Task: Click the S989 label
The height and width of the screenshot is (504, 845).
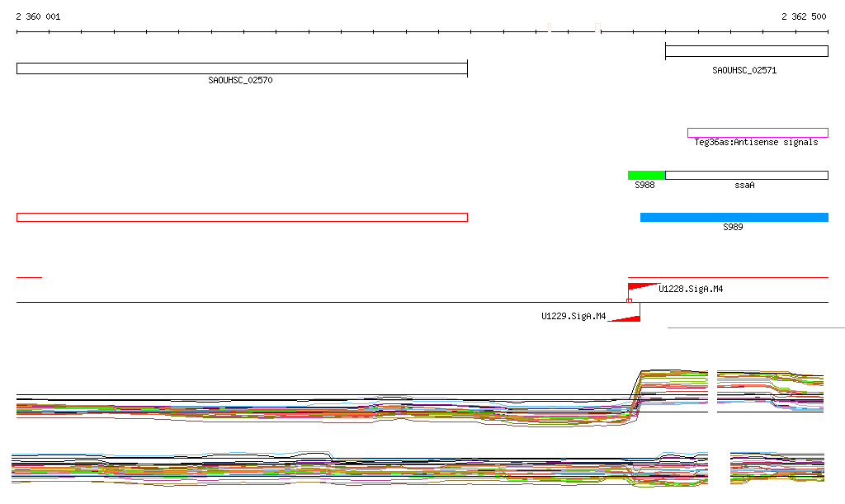Action: click(733, 227)
